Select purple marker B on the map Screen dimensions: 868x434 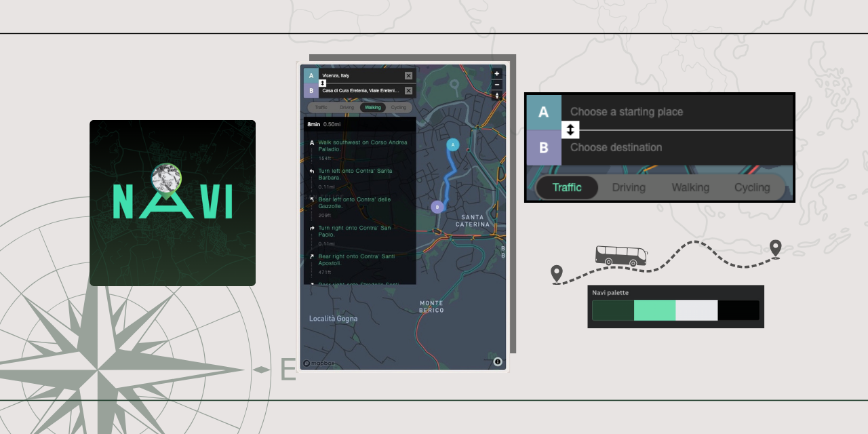coord(437,207)
